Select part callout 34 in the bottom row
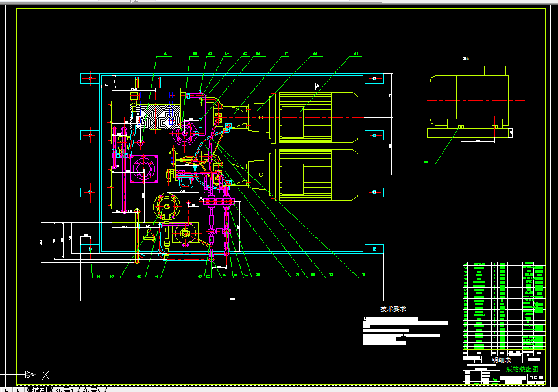 [x=298, y=275]
